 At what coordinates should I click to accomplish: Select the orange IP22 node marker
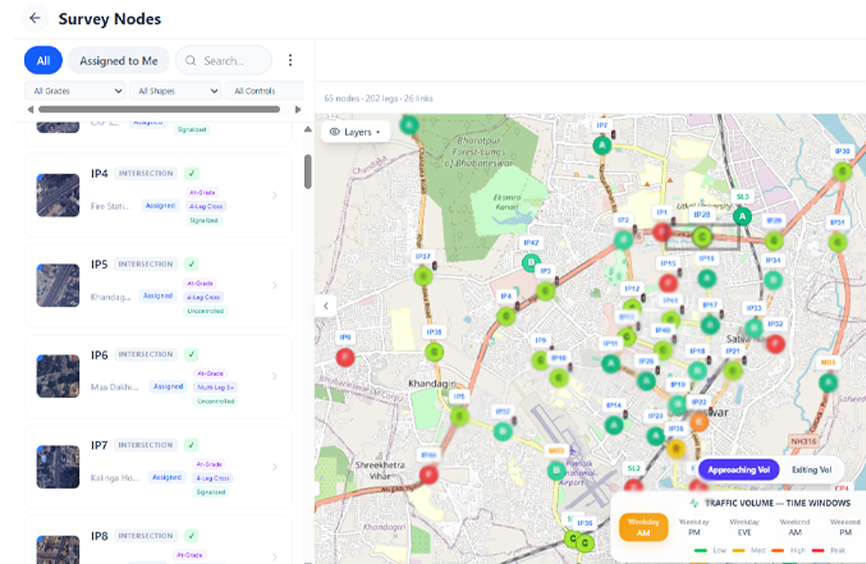[699, 423]
